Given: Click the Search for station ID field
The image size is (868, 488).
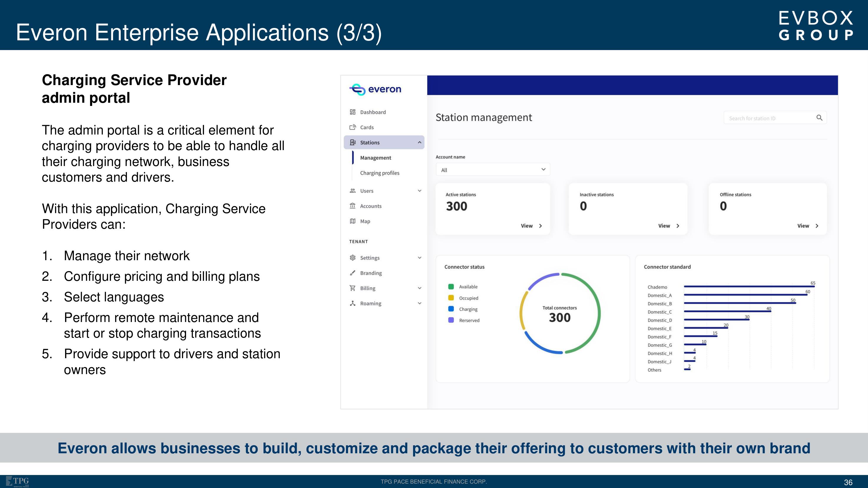Looking at the screenshot, I should 775,118.
